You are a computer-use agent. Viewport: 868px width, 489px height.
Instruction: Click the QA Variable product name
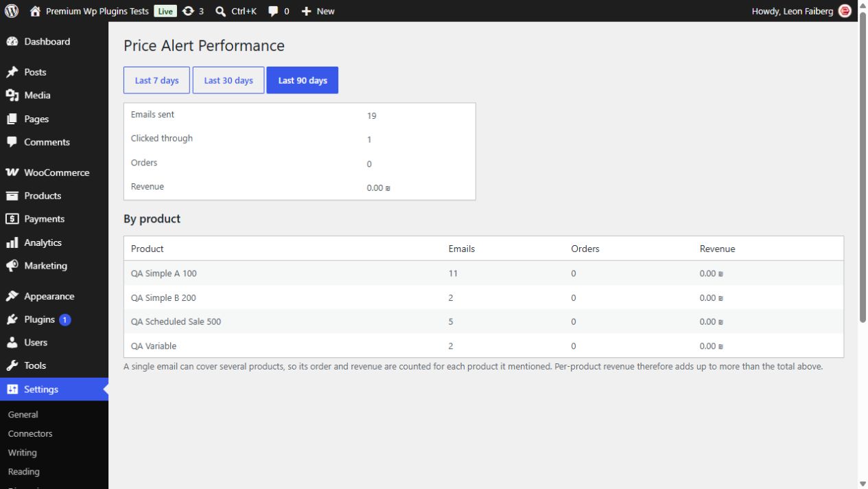point(154,346)
